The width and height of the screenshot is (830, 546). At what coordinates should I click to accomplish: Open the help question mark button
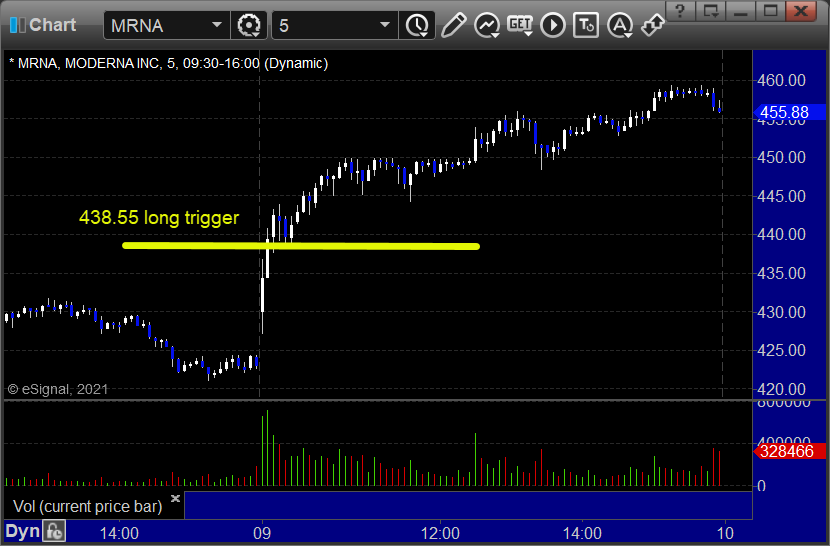[680, 11]
